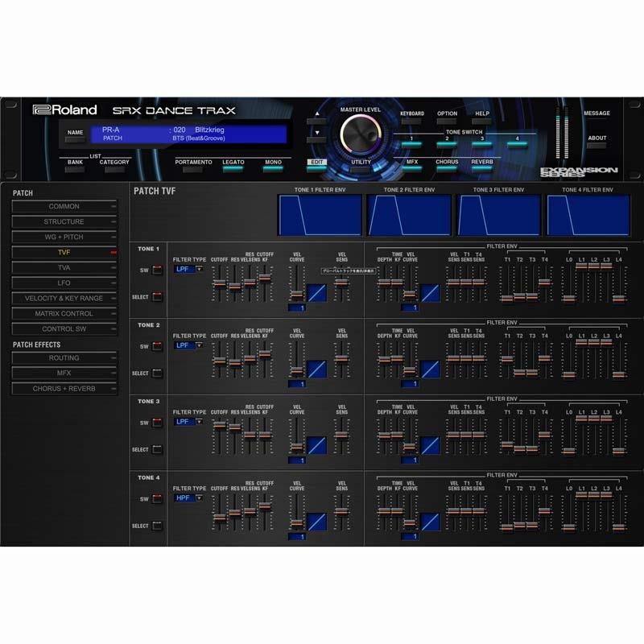Toggle Tone 4 SW switch
This screenshot has height=644, width=644.
coord(157,499)
